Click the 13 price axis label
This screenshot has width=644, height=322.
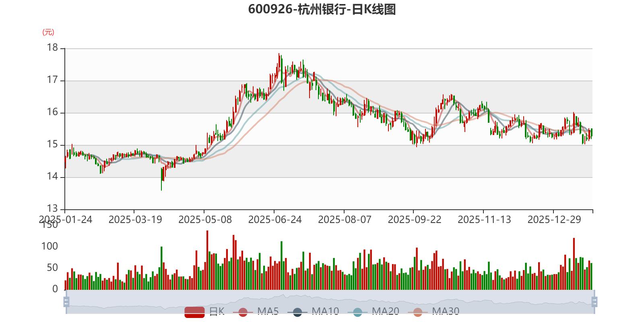52,208
